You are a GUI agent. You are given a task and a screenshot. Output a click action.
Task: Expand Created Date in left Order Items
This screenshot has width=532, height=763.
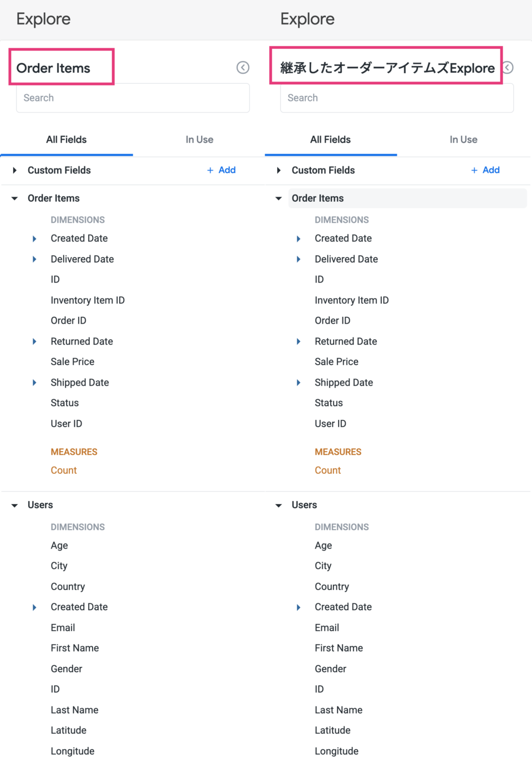point(34,239)
